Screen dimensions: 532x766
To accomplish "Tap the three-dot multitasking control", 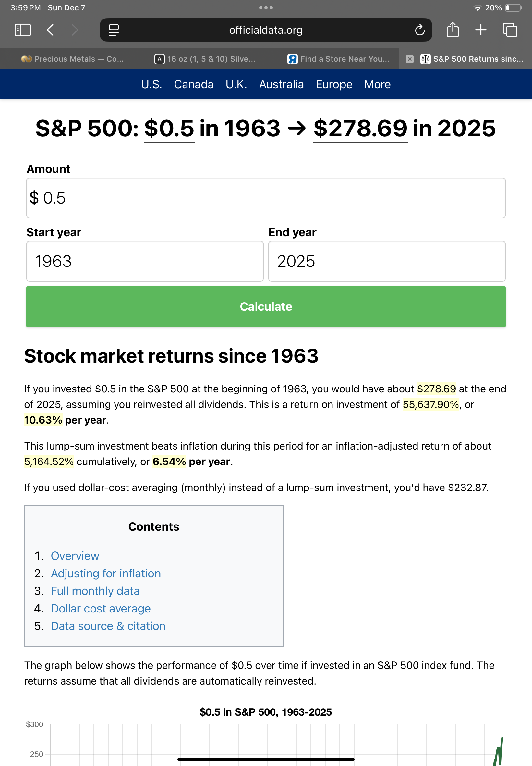I will pyautogui.click(x=266, y=8).
